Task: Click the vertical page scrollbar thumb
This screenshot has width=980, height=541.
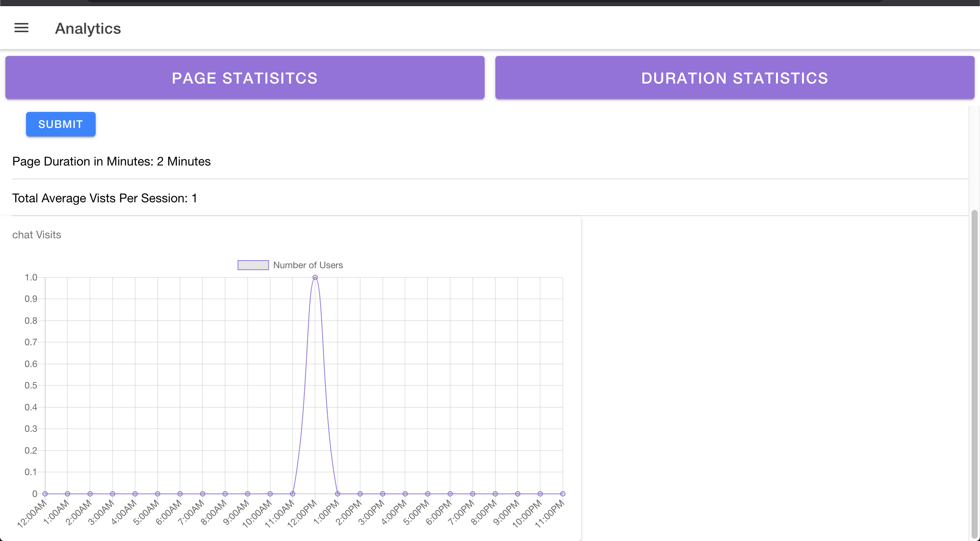Action: 975,374
